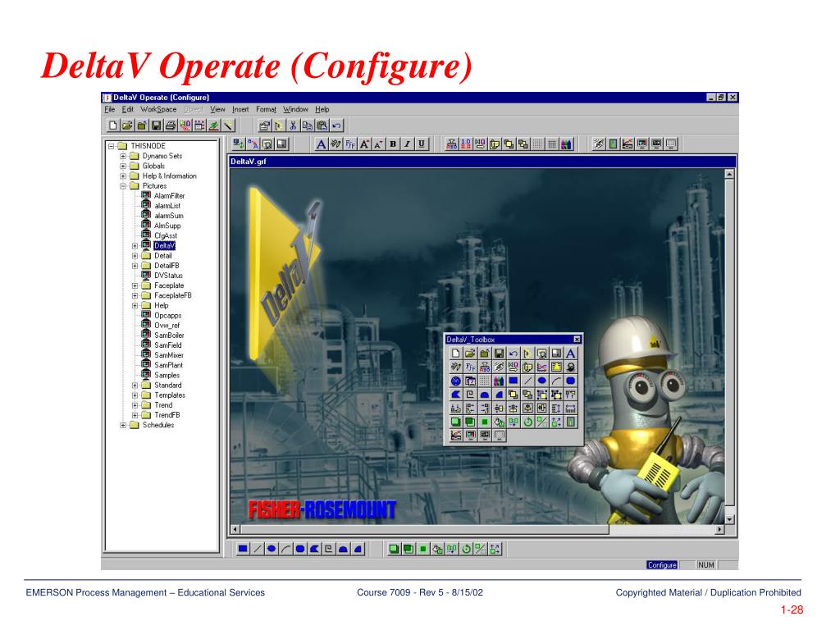Click the DeltaV.grf picture title bar
Screen dimensions: 840x630
pos(482,162)
